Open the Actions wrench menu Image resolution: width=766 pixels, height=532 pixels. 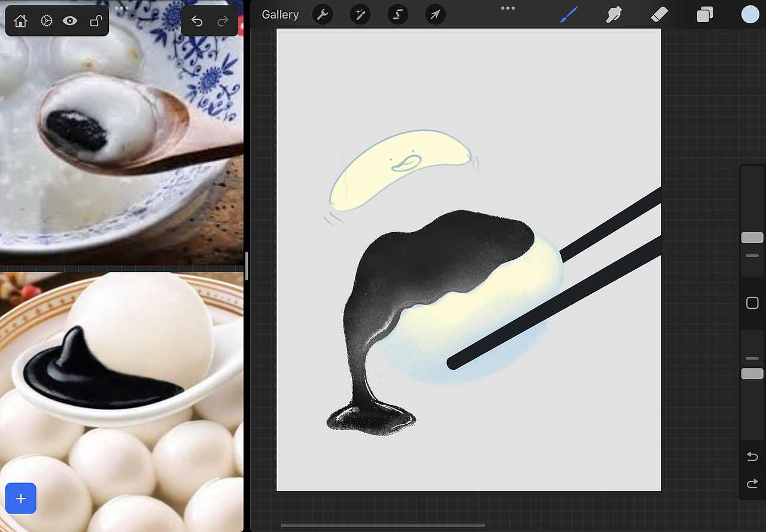click(323, 15)
